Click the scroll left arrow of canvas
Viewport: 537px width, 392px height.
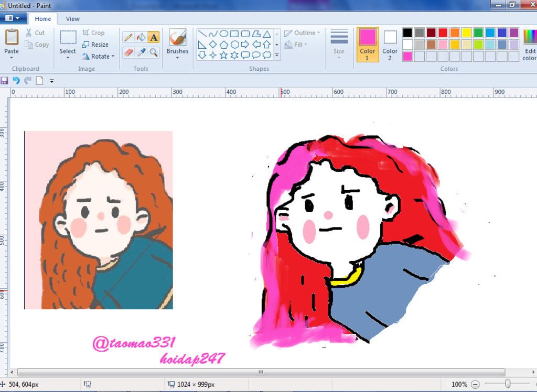coord(12,372)
